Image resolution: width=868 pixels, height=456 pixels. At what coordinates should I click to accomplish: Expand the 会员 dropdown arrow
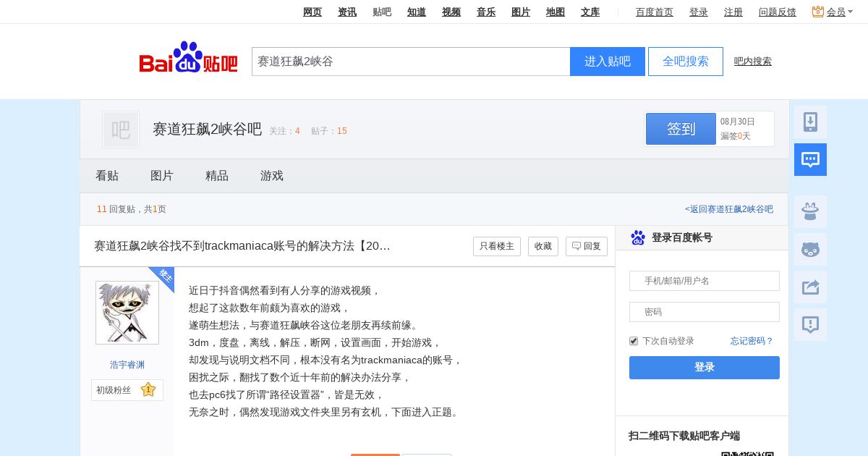(x=851, y=12)
